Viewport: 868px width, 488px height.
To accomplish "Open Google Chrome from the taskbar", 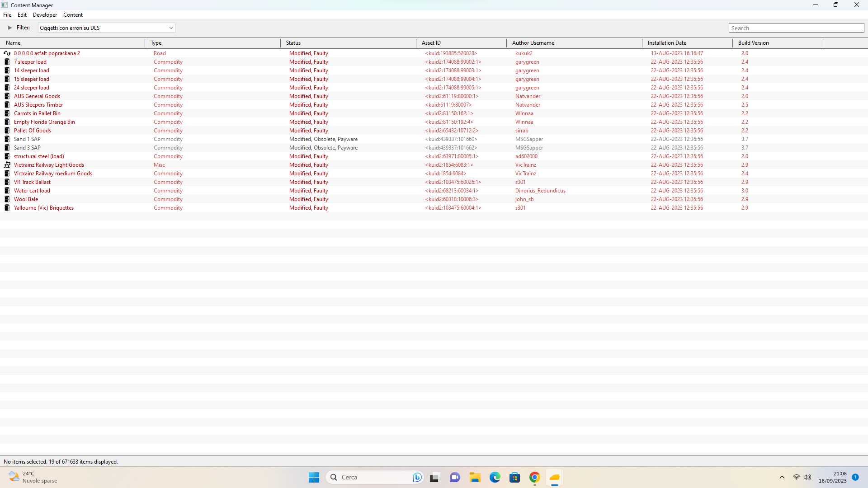I will point(534,477).
